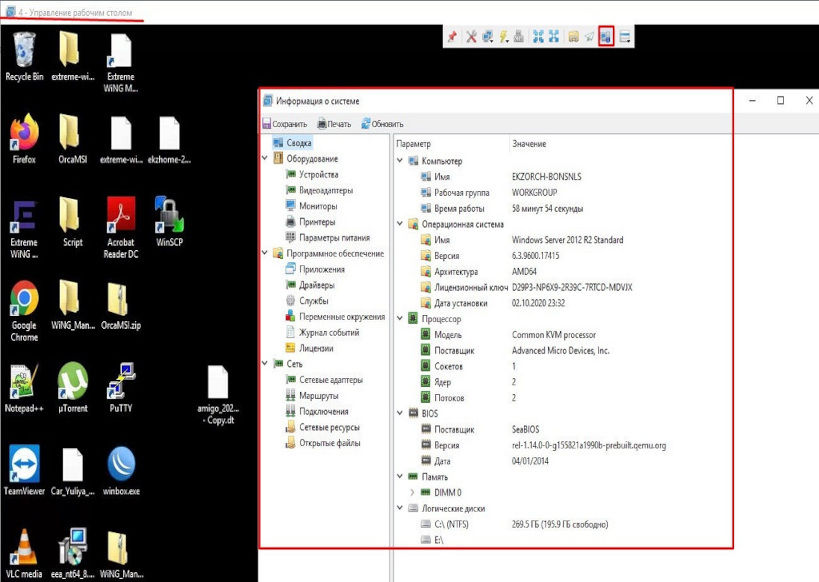Select the ekzhome-2... file icon
This screenshot has height=582, width=819.
(169, 139)
